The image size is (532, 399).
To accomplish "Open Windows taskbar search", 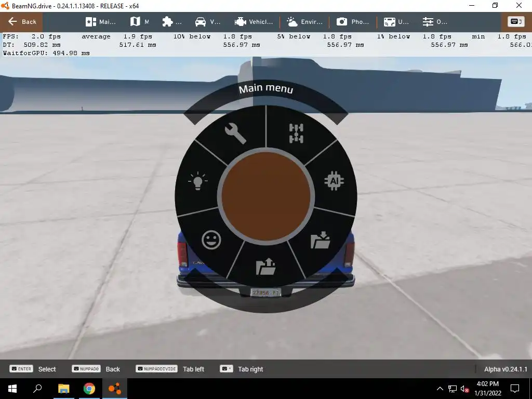I will click(x=37, y=389).
